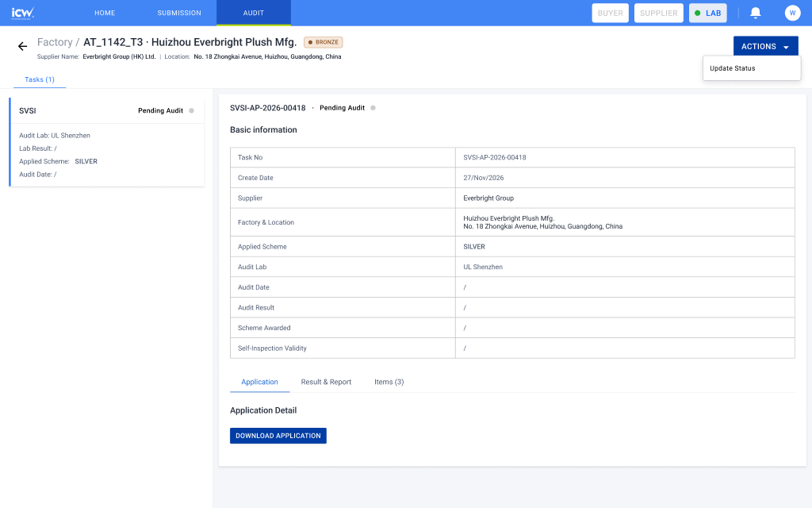Click location No. 18 Zhongkai Avenue in header
The height and width of the screenshot is (508, 812).
click(x=267, y=56)
